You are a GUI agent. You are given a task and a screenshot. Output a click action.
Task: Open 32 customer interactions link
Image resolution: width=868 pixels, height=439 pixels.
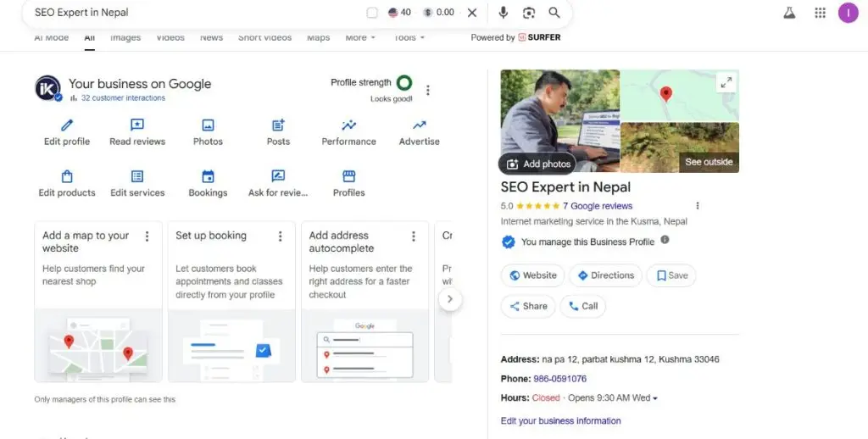123,98
